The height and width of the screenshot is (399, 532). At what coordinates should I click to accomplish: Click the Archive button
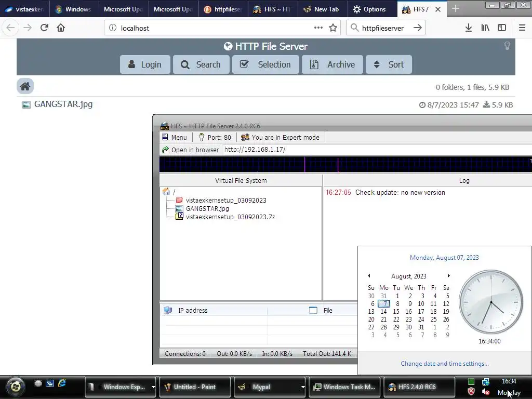pyautogui.click(x=332, y=64)
